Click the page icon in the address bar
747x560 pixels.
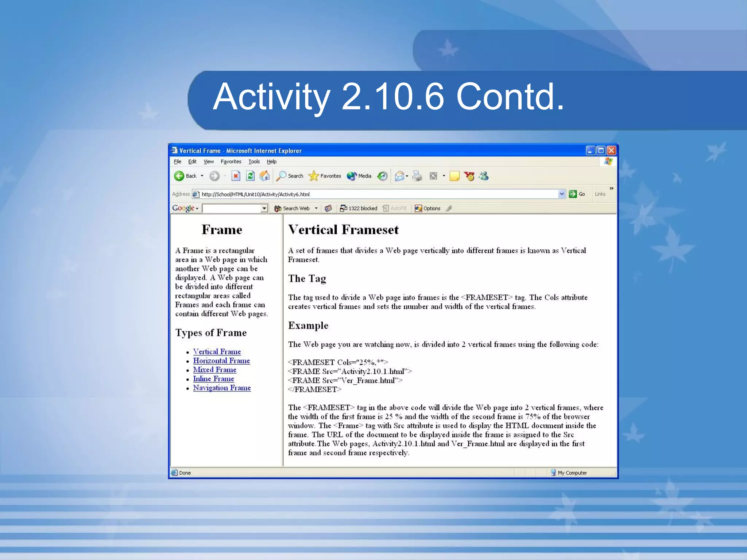(196, 194)
